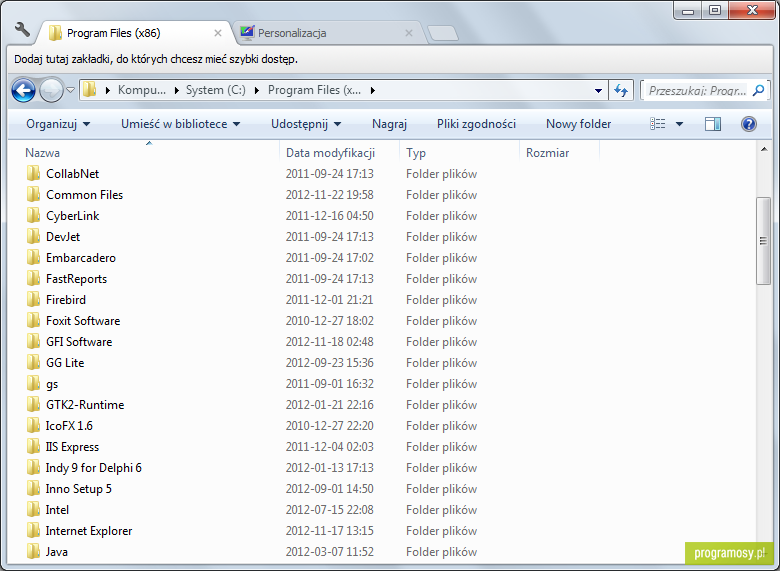The image size is (780, 571).
Task: Expand arrow after Program Files breadcrumb
Action: [x=373, y=91]
